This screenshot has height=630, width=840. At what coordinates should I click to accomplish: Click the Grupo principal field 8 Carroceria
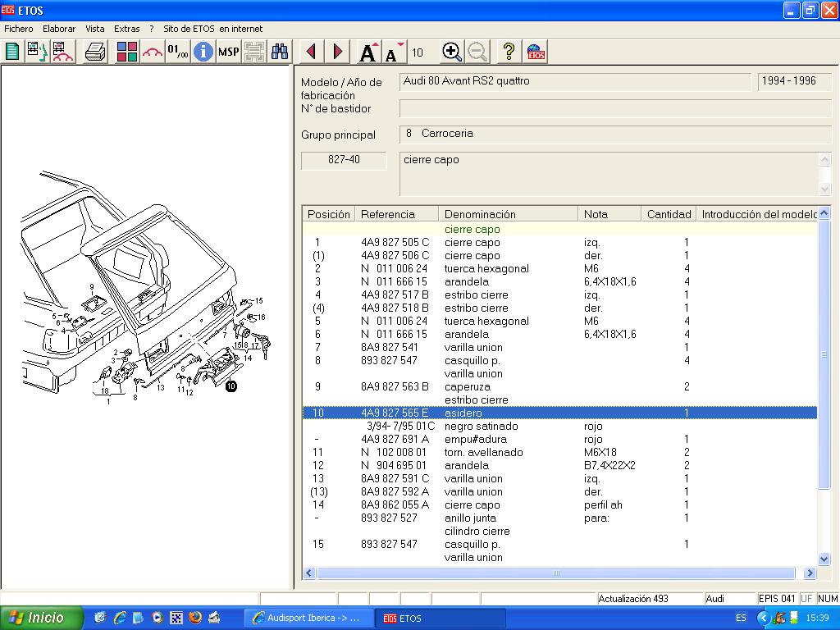615,134
